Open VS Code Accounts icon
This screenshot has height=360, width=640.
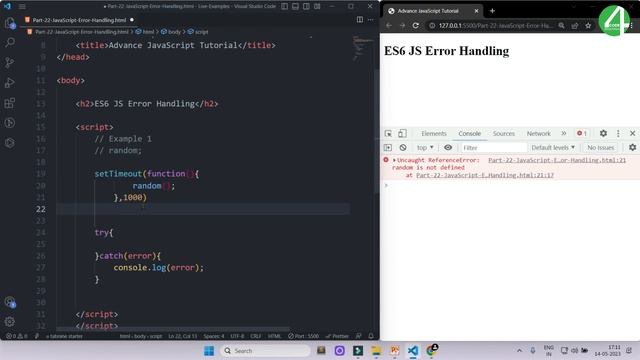(x=10, y=302)
